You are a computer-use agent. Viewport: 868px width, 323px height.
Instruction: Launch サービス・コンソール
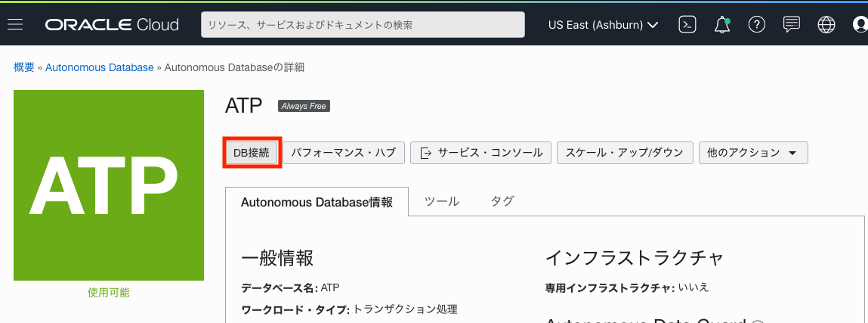[480, 153]
